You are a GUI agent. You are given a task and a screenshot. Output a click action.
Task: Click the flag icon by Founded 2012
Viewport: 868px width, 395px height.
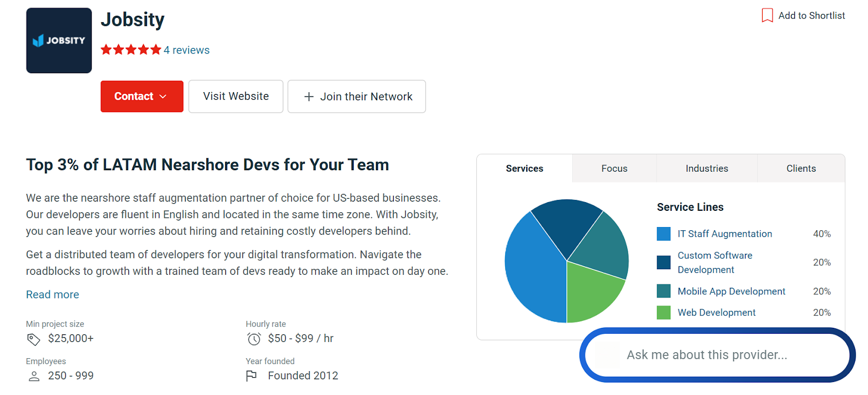coord(251,376)
